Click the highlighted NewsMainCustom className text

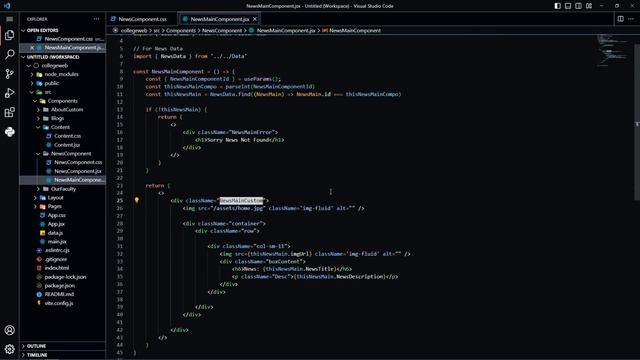click(241, 200)
